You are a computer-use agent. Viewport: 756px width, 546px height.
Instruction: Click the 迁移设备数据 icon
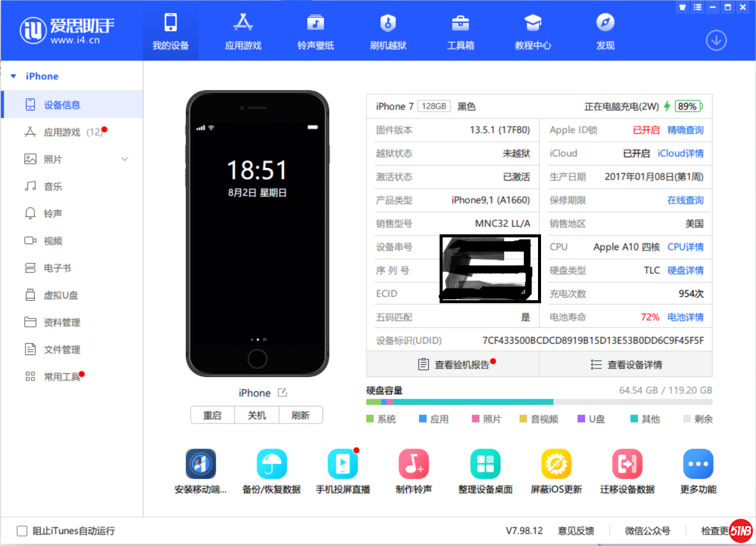click(x=627, y=464)
